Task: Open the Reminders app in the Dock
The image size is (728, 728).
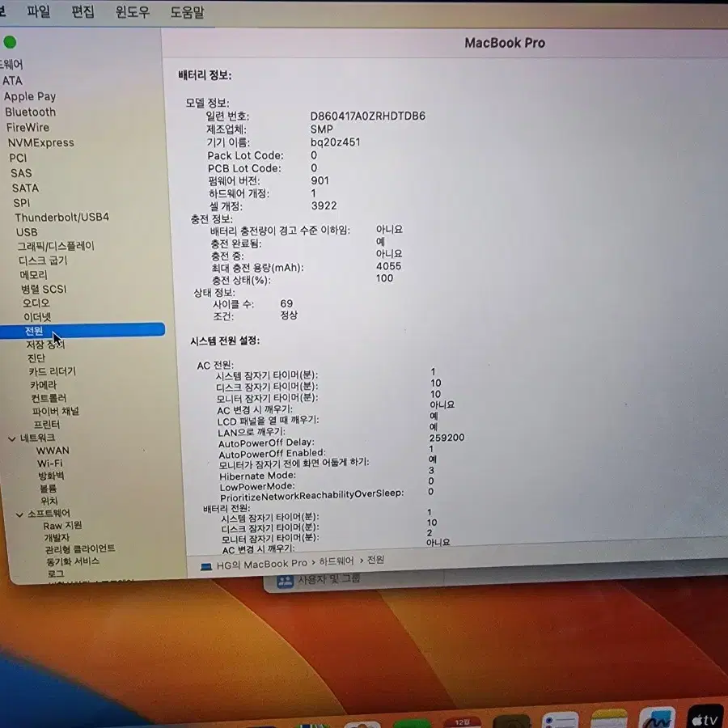Action: (560, 720)
